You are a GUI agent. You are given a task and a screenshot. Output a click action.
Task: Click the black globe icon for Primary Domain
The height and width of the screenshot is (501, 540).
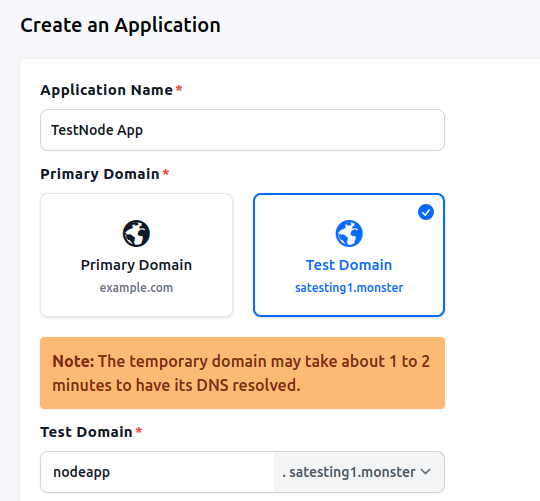[136, 233]
